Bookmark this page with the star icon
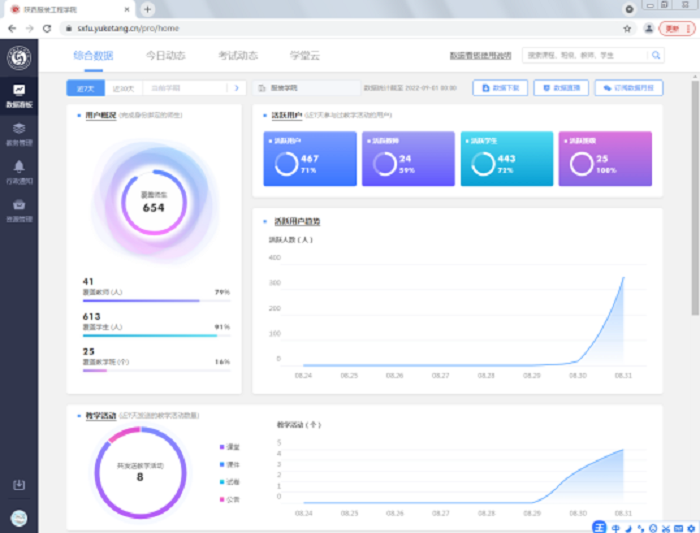Image resolution: width=700 pixels, height=533 pixels. click(627, 28)
